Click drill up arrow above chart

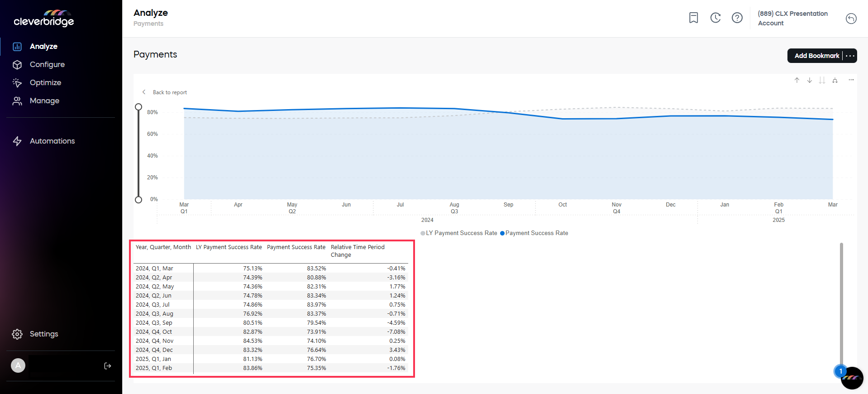click(x=797, y=80)
